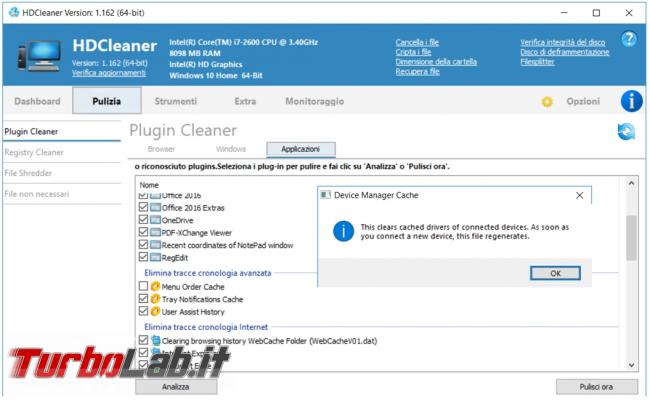Viewport: 650px width, 402px height.
Task: Click the Nome column header
Action: pos(149,185)
